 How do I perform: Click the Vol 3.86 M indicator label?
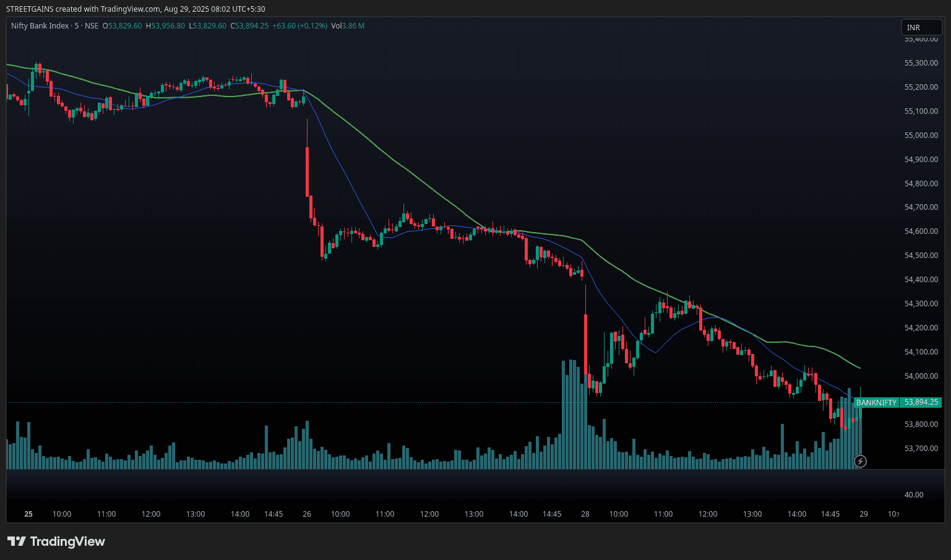tap(347, 26)
